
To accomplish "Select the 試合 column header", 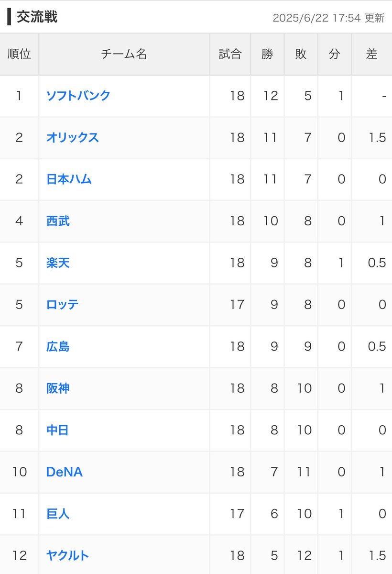I will (x=230, y=54).
